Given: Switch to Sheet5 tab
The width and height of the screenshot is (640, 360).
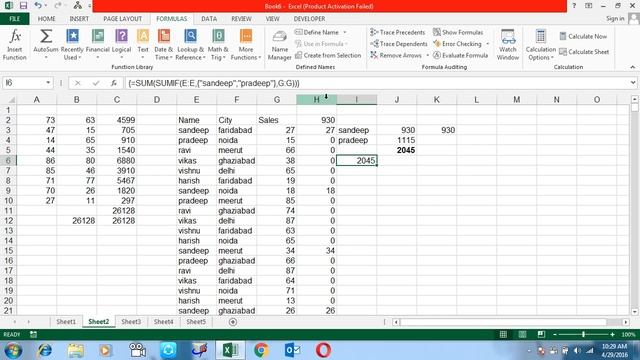Looking at the screenshot, I should pos(196,322).
